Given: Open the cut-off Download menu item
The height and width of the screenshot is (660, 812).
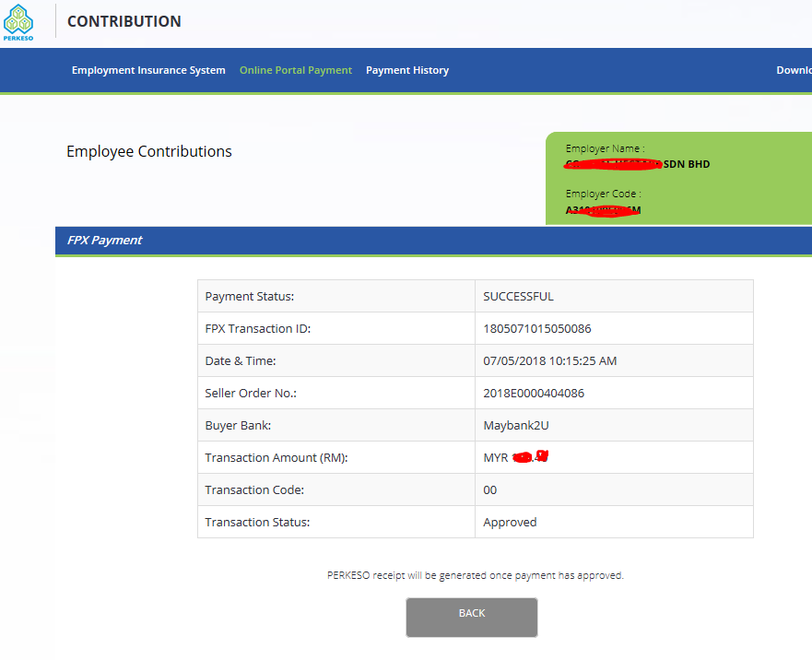Looking at the screenshot, I should [x=794, y=70].
